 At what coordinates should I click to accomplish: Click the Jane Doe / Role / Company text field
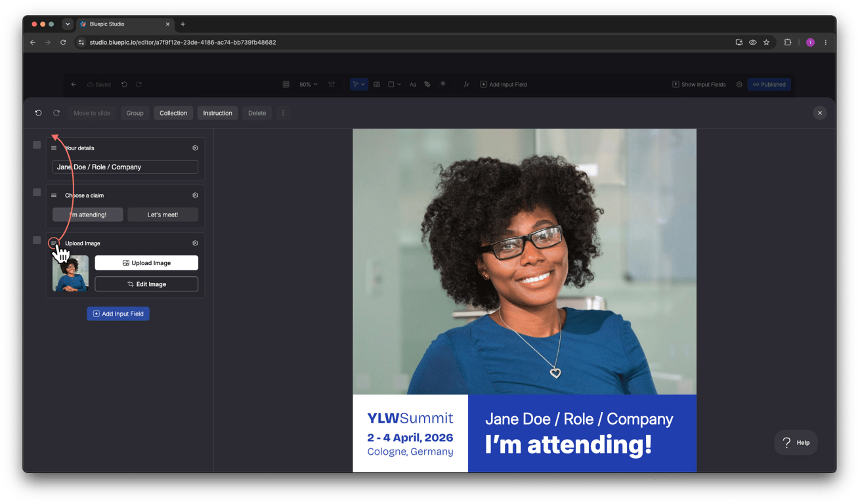[125, 167]
